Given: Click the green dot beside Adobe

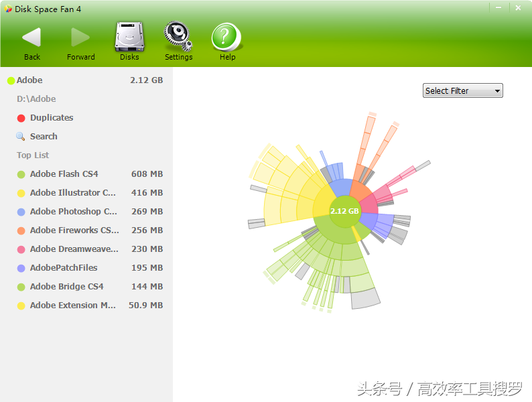Looking at the screenshot, I should (11, 80).
